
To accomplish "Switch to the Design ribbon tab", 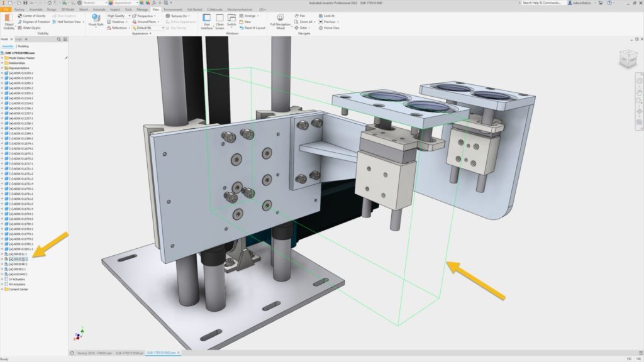I will coord(52,9).
